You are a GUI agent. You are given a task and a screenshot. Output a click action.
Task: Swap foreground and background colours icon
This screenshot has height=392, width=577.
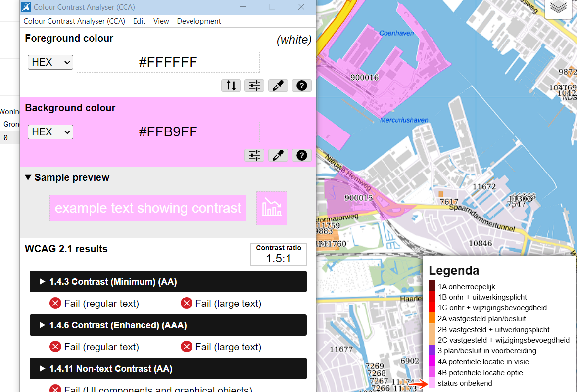(x=231, y=86)
